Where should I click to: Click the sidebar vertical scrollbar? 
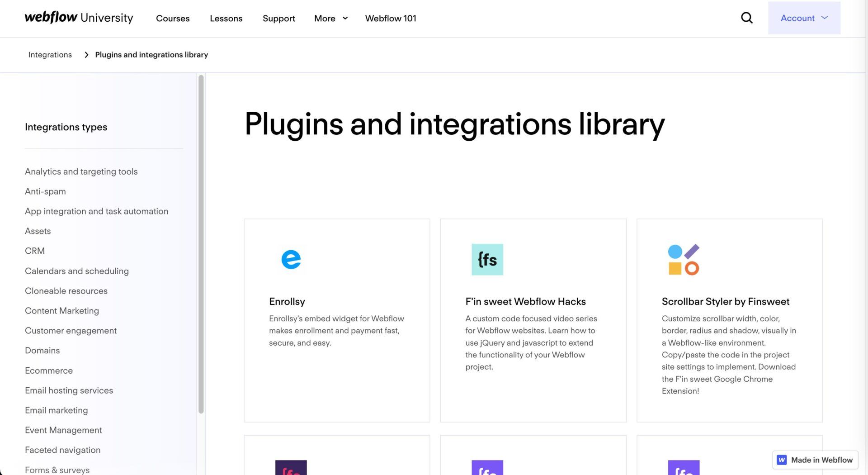tap(201, 244)
